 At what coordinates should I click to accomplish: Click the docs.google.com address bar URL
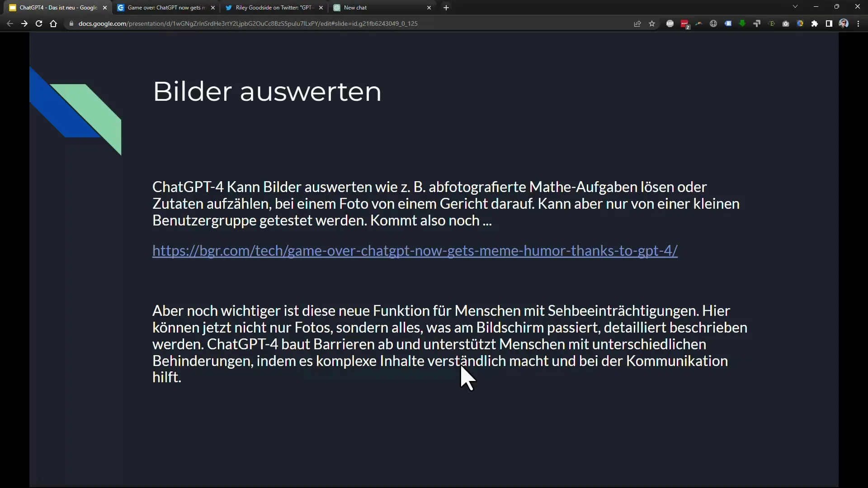[x=248, y=23]
